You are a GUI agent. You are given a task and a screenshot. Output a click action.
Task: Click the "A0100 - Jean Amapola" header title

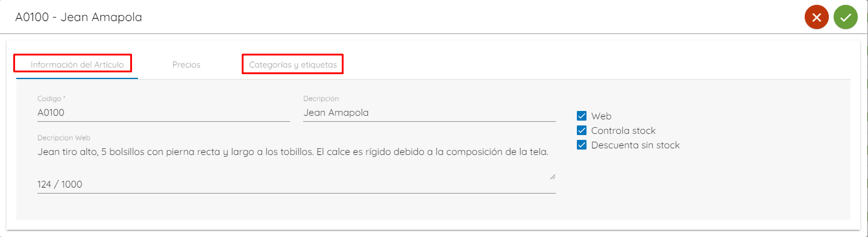(79, 17)
